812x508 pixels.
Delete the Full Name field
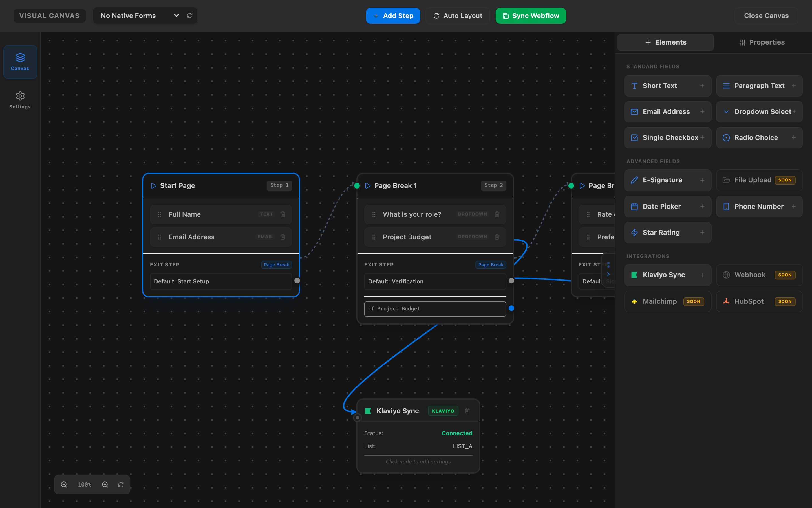pyautogui.click(x=283, y=214)
